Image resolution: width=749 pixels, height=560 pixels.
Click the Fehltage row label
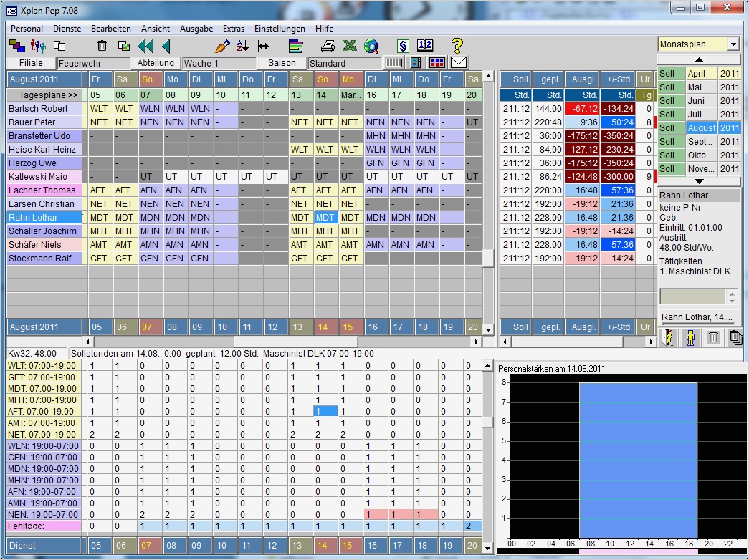pos(44,526)
